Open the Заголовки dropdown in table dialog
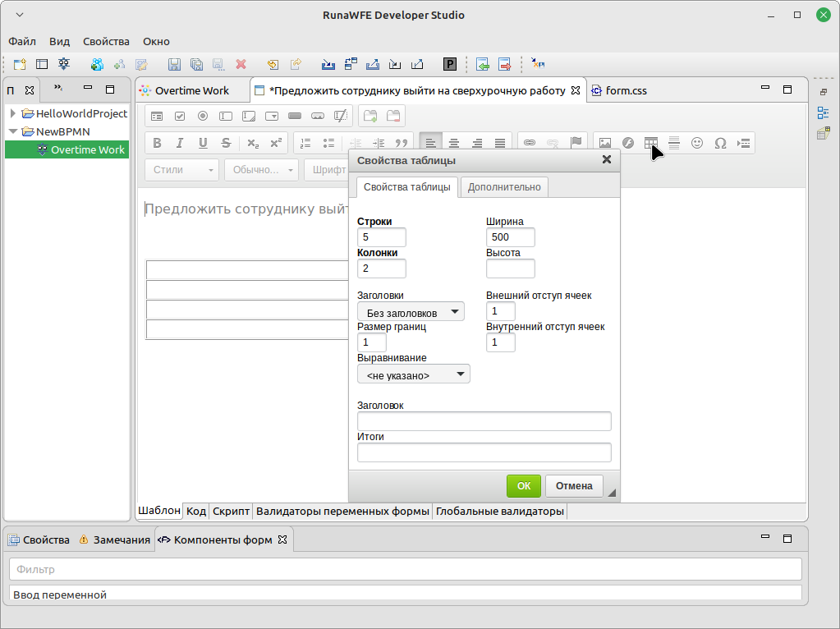Viewport: 840px width, 629px height. 411,312
